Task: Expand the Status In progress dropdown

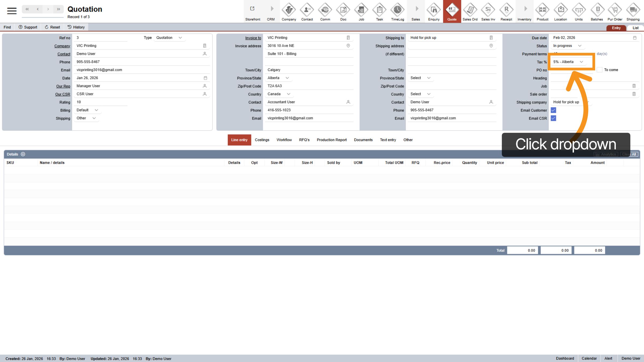Action: 567,46
